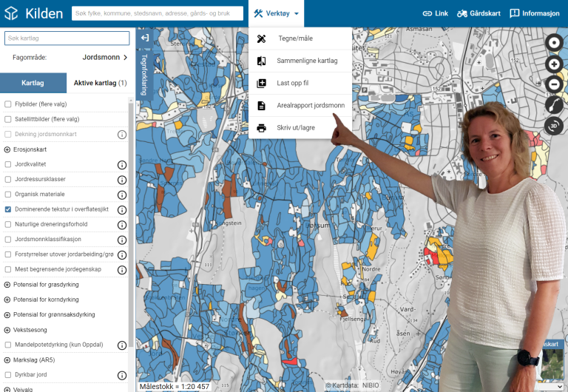The width and height of the screenshot is (568, 392).
Task: Click the Skriv ut/lagre printer icon
Action: click(261, 128)
